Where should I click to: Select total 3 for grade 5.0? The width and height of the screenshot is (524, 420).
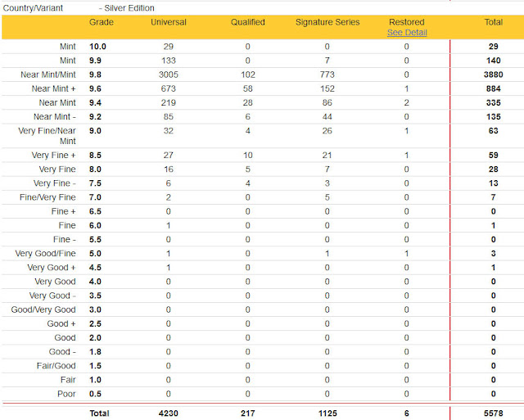click(493, 253)
